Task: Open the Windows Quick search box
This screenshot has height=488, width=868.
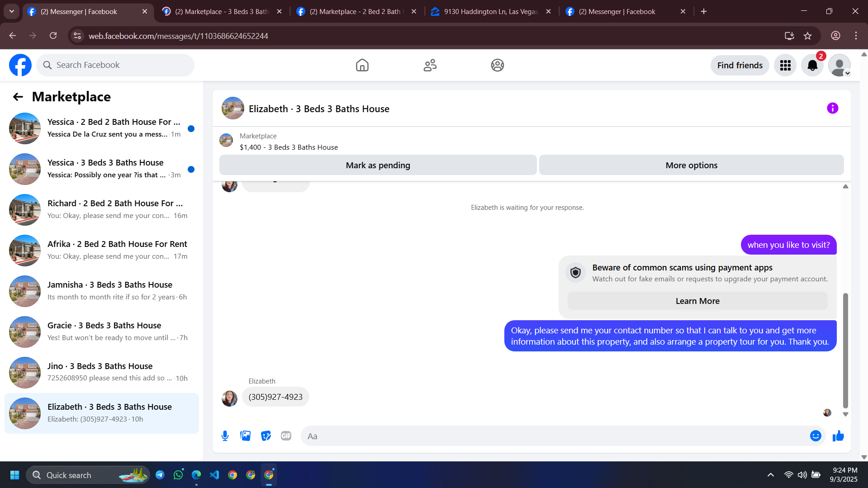Action: (88, 475)
